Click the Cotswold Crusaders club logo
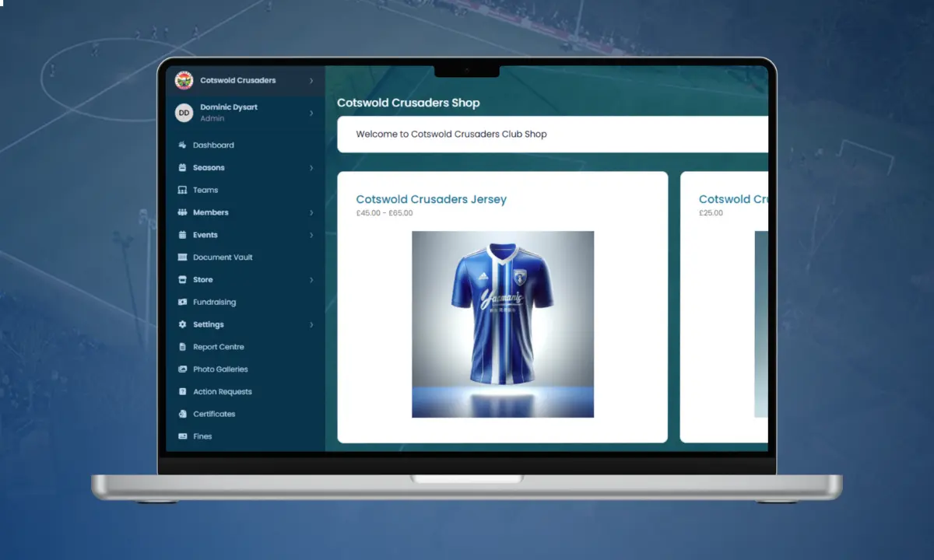Screen dimensions: 934x560 [x=184, y=80]
